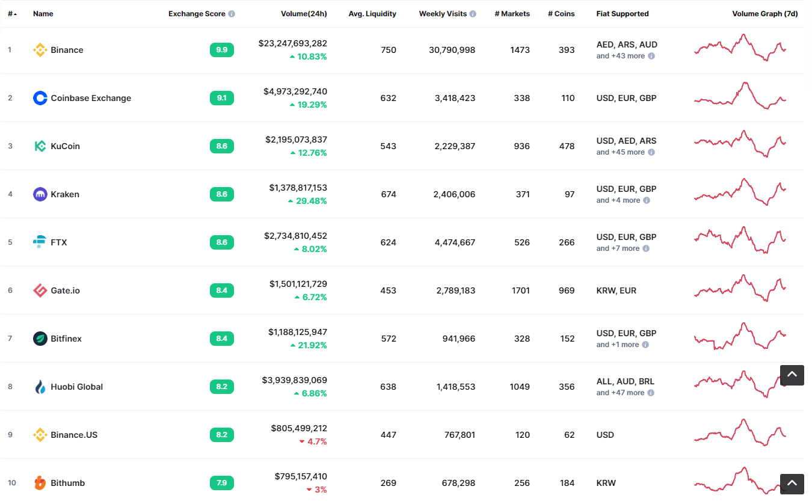Click Gate.io's 7d volume graph

pyautogui.click(x=740, y=289)
